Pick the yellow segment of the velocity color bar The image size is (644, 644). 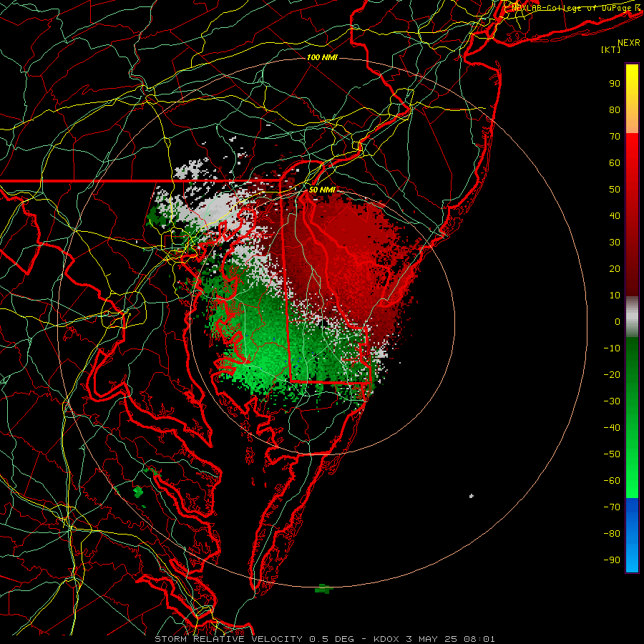(632, 99)
